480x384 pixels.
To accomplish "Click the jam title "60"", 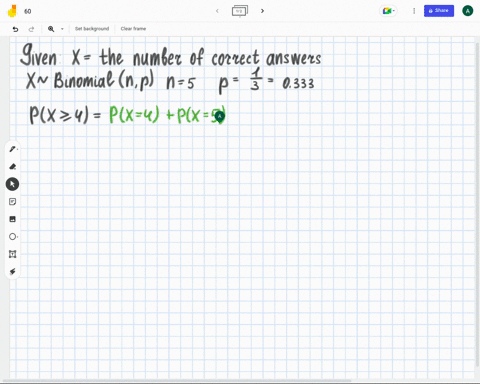I will 28,11.
